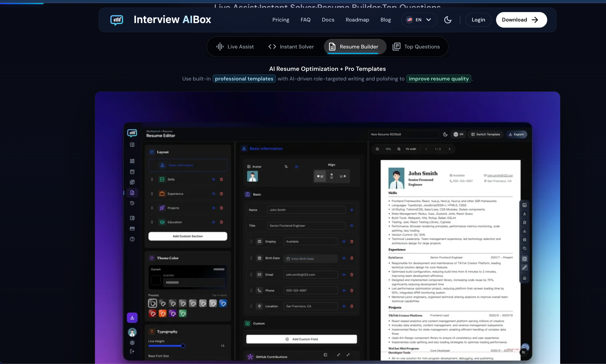This screenshot has height=364, width=606.
Task: Toggle visibility of the Education section
Action: (213, 222)
